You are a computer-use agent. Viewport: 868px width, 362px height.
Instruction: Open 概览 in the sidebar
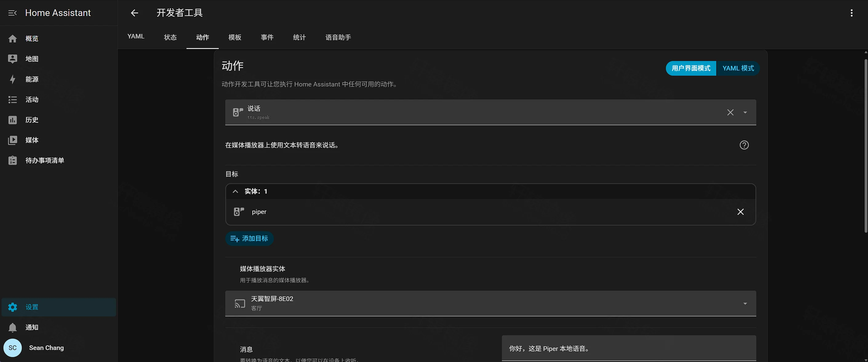click(59, 39)
